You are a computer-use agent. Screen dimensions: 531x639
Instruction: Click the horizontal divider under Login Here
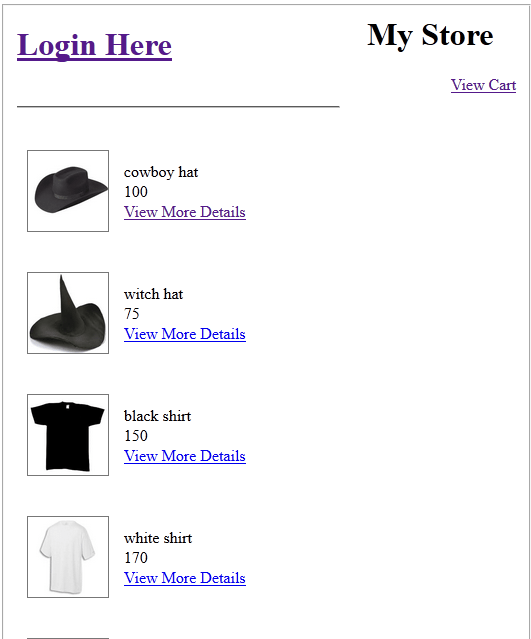pyautogui.click(x=178, y=107)
